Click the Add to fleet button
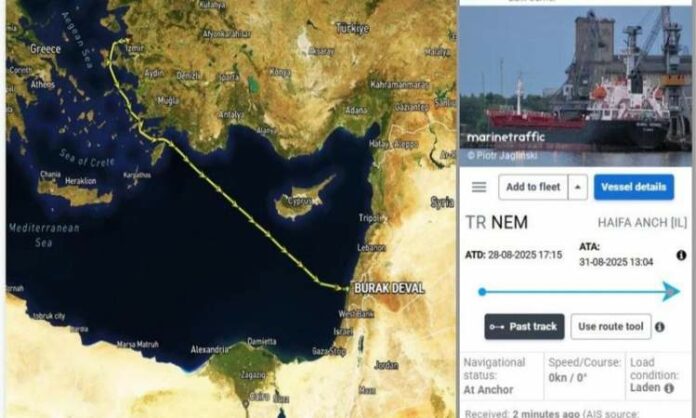 coord(533,187)
